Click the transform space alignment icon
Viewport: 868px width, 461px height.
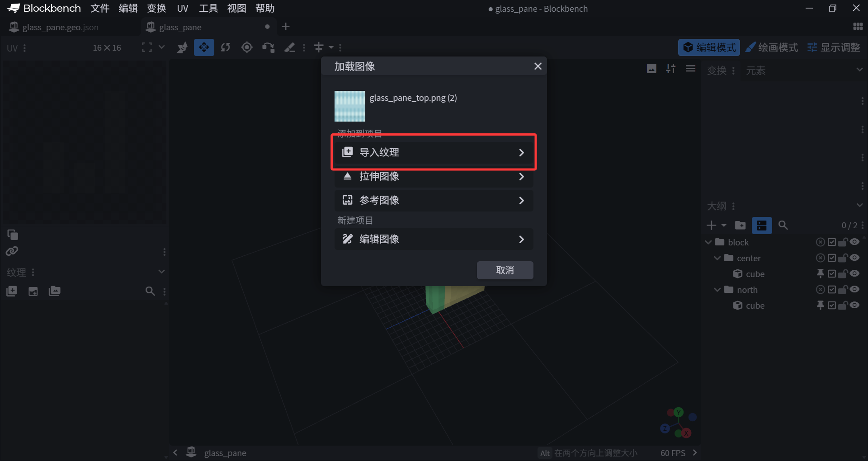coord(319,47)
